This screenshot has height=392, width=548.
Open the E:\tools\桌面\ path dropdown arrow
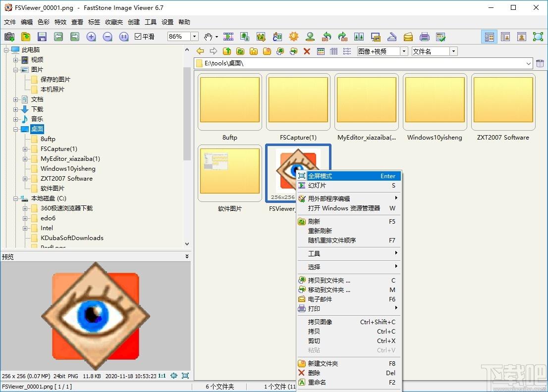click(528, 63)
